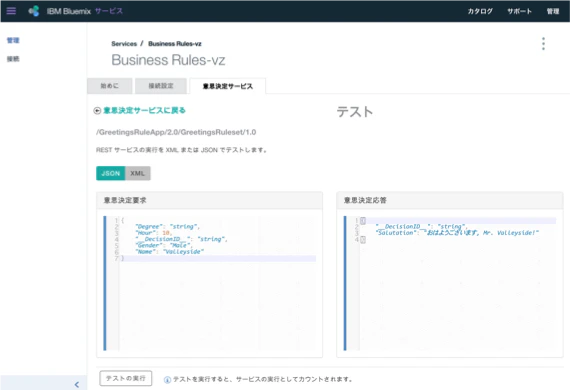Go back via 意思決定サービスに戻る link
Screen dimensions: 570x390
point(144,110)
